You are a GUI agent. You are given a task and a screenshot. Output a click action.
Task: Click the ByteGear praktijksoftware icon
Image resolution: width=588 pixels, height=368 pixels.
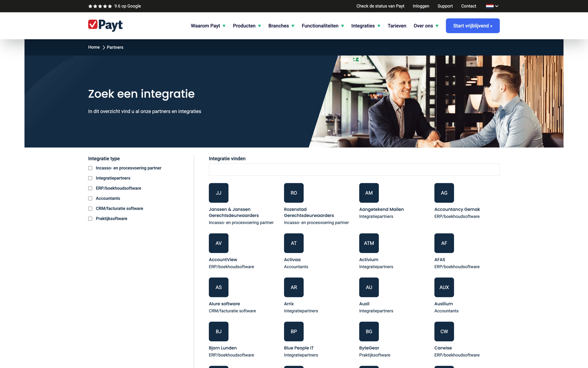click(x=369, y=331)
